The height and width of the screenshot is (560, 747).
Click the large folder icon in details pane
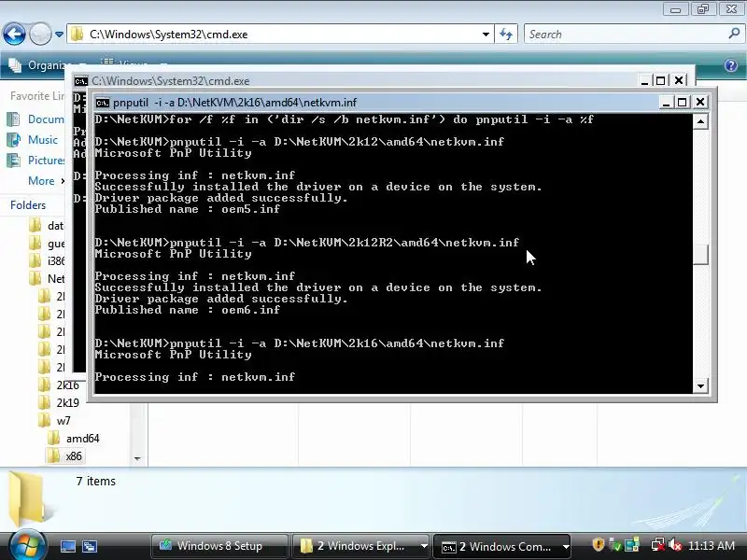click(x=29, y=499)
